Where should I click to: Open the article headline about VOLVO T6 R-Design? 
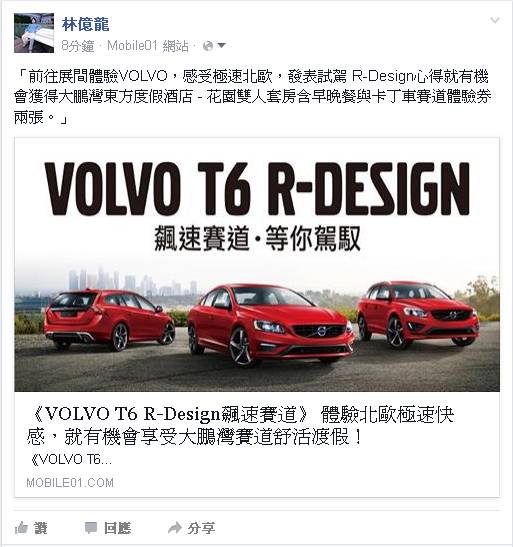(x=240, y=426)
